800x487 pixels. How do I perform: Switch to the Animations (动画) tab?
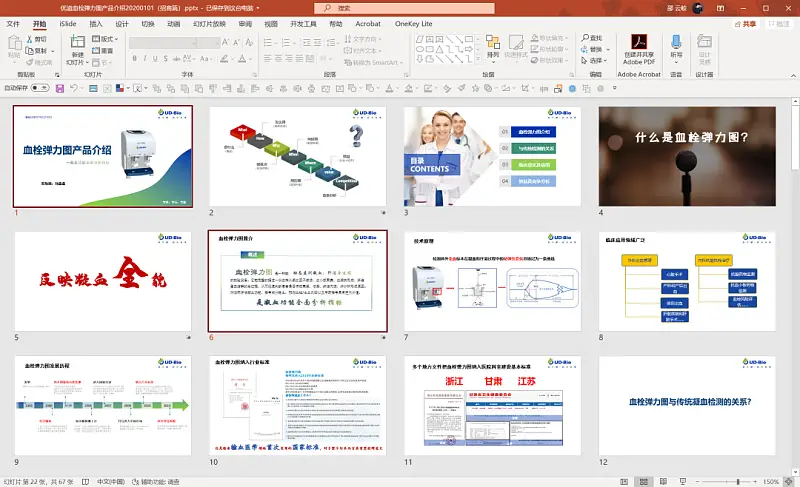[x=173, y=24]
